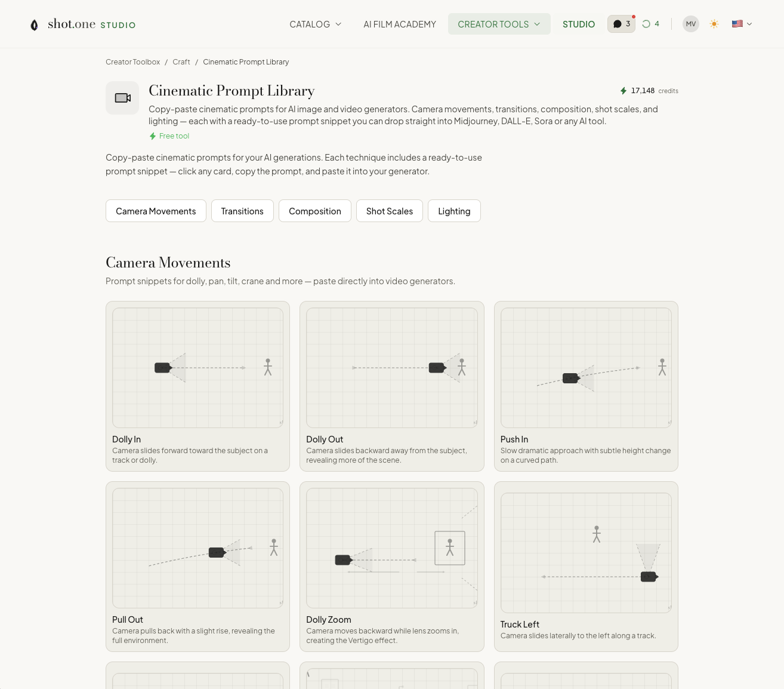
Task: Click the Truck Left card title
Action: [520, 625]
